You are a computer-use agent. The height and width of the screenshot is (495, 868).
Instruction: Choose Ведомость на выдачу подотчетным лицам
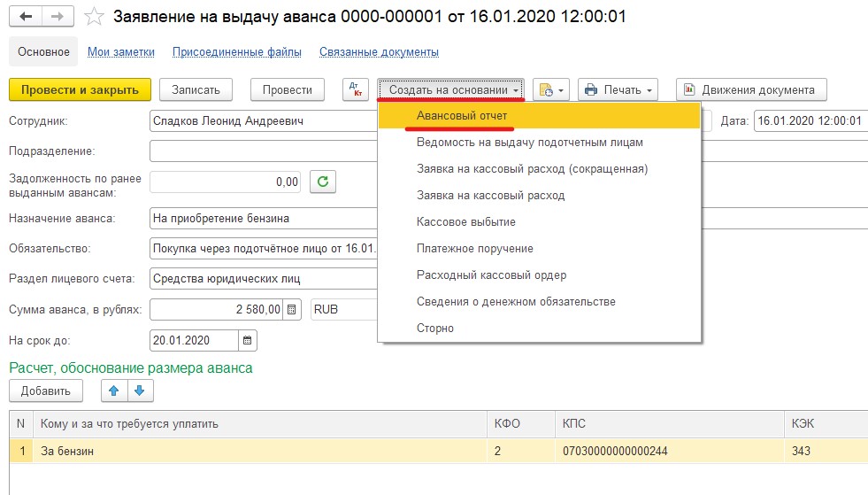click(x=539, y=143)
